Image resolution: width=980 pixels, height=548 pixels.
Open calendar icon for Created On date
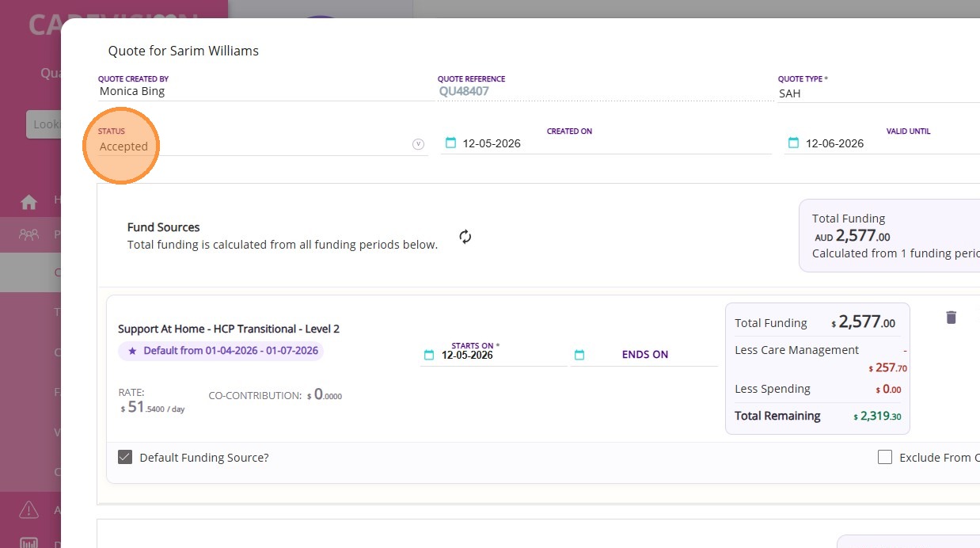(450, 143)
